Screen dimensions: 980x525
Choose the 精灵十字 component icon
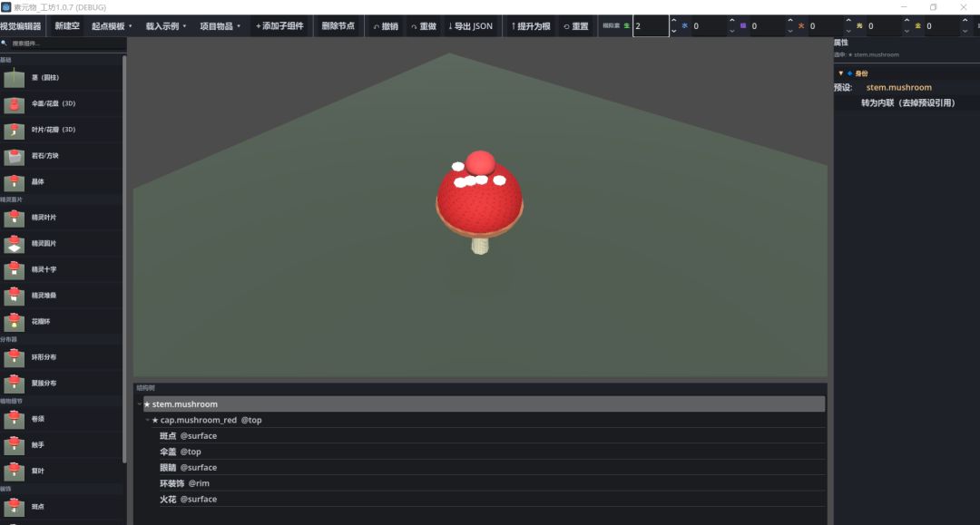point(14,269)
